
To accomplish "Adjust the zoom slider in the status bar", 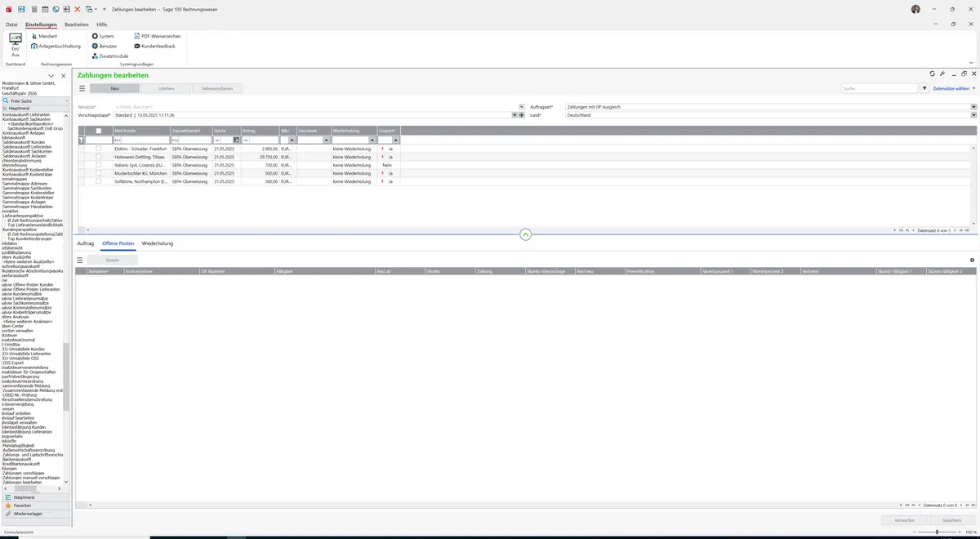I will 937,532.
